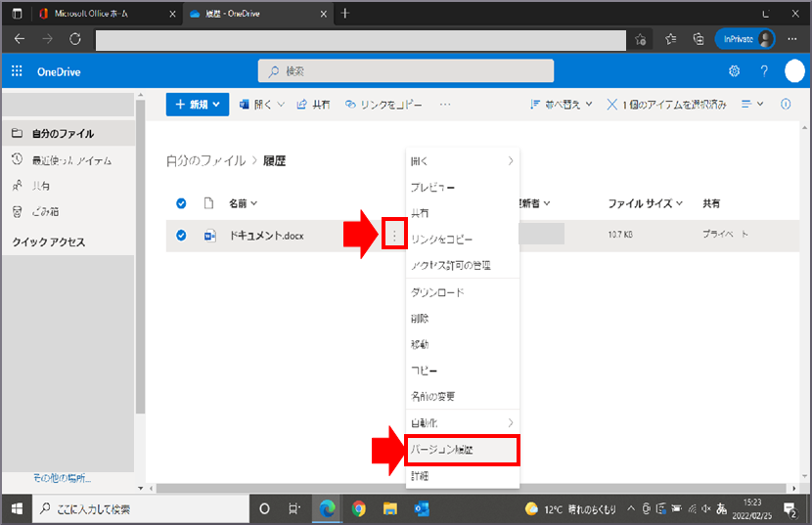Click the browser forward arrow
This screenshot has width=812, height=525.
point(47,39)
